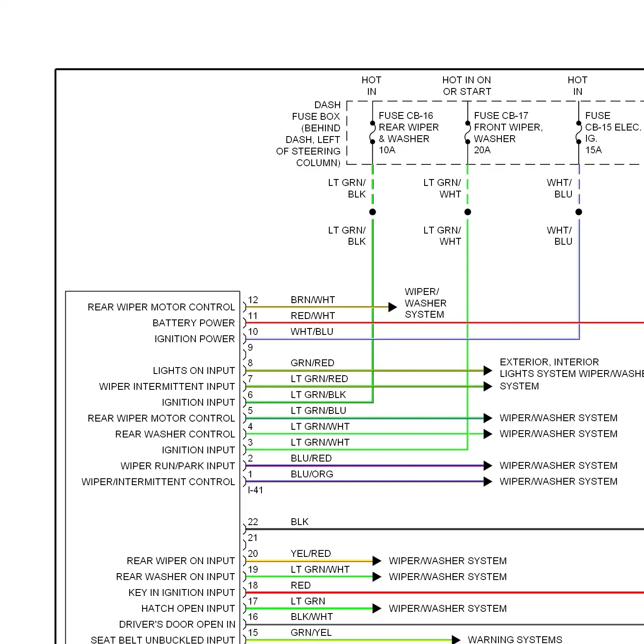Viewport: 644px width, 644px height.
Task: Click the splice dot on the LT GRN/BLK wire
Action: tap(373, 212)
